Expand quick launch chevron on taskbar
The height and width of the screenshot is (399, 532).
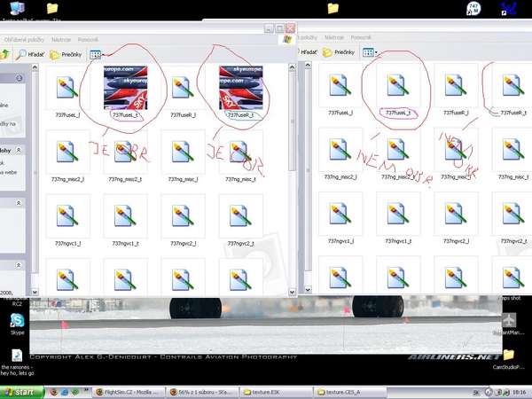coord(86,390)
